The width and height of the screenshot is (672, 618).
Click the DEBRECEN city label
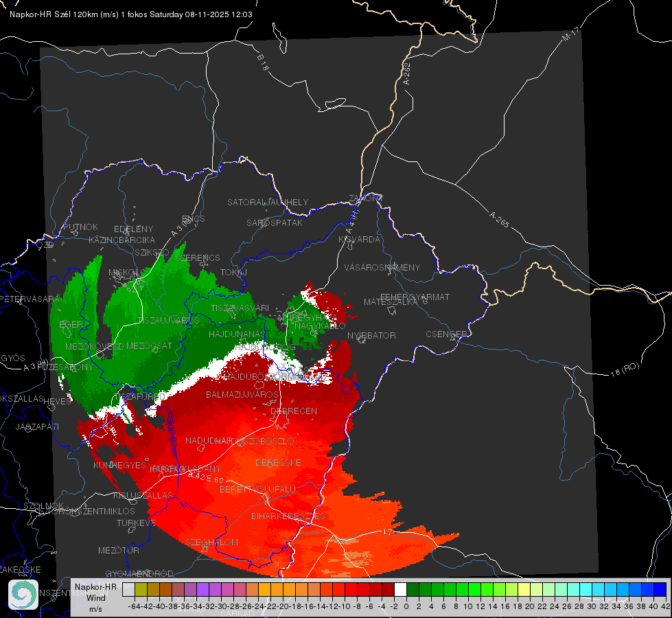click(x=294, y=411)
